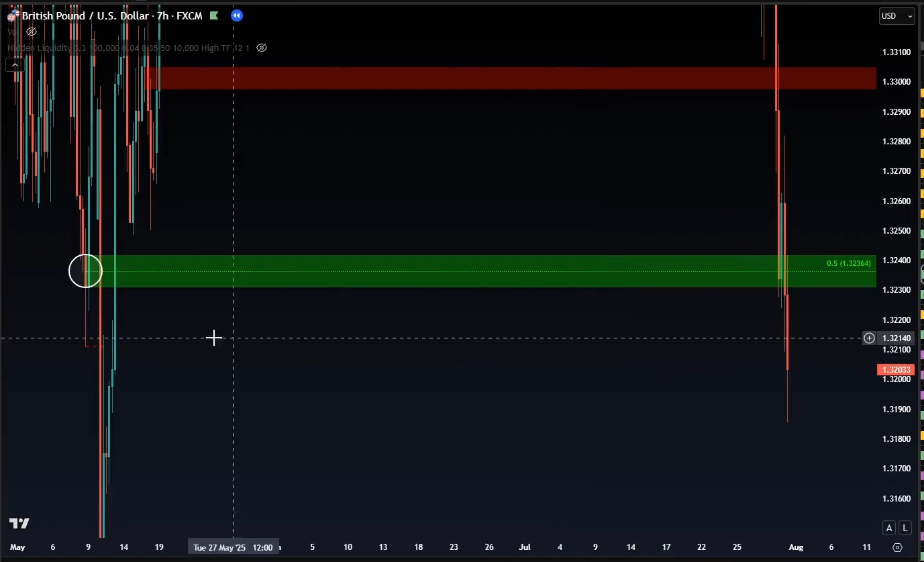Viewport: 924px width, 562px height.
Task: Toggle auto scale with the A button
Action: [889, 528]
